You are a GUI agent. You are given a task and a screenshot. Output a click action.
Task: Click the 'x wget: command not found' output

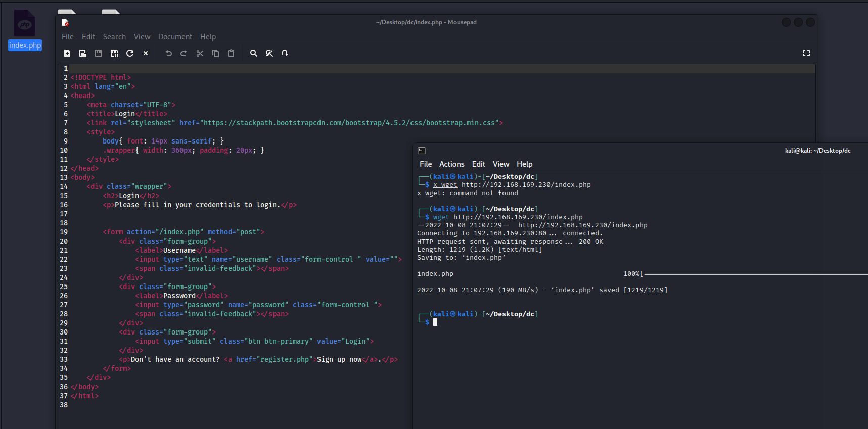click(x=468, y=193)
